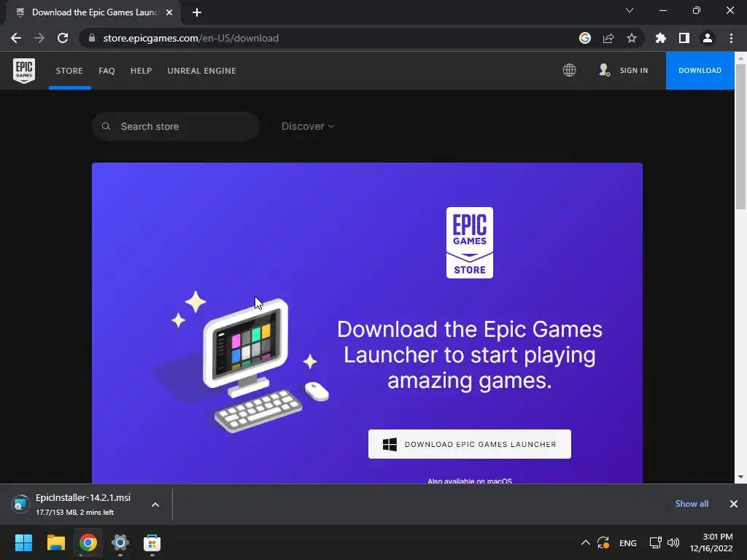
Task: Click Show all downloads link
Action: [692, 504]
